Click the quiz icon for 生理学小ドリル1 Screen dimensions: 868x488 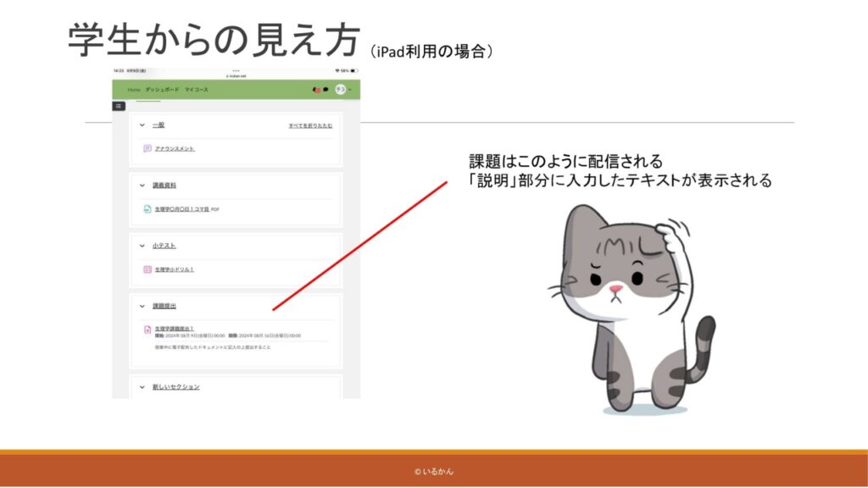coord(147,269)
